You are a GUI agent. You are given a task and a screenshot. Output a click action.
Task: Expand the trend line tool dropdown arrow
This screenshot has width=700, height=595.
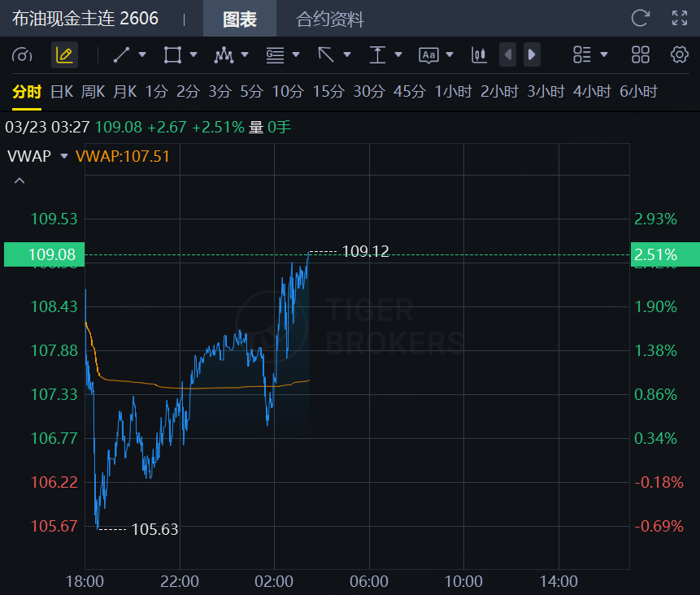142,55
